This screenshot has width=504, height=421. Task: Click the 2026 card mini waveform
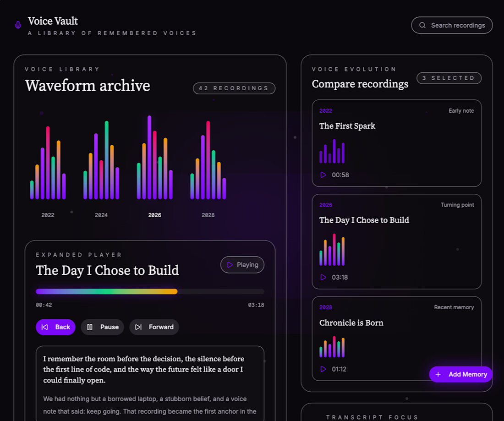(332, 250)
